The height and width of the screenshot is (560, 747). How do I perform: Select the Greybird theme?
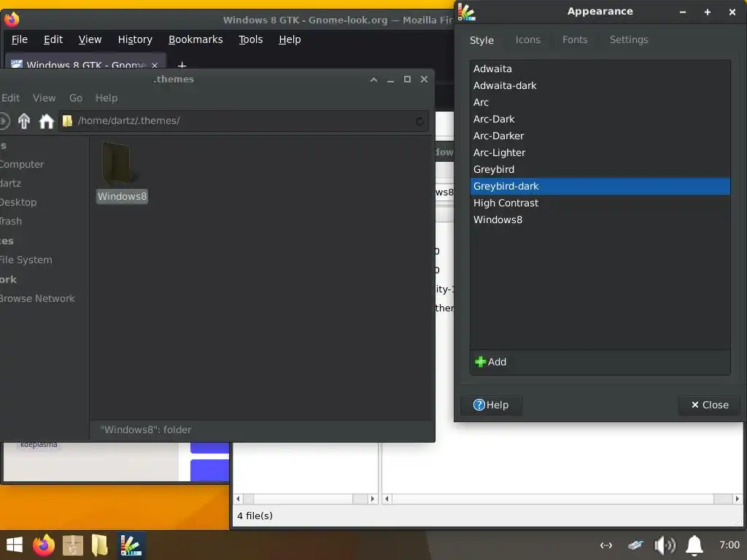[x=600, y=169]
